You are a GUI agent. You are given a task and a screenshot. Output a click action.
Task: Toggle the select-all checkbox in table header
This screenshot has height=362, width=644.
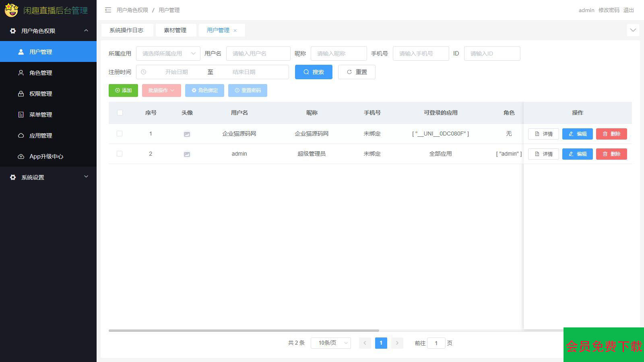click(120, 113)
